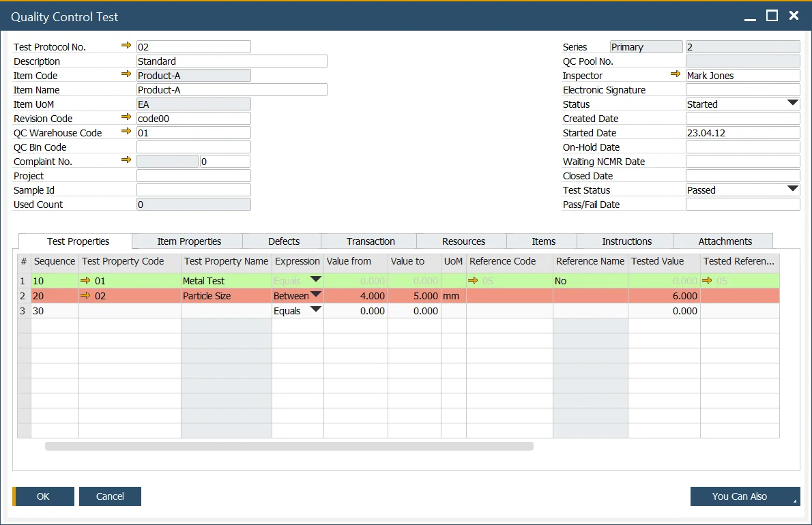812x525 pixels.
Task: Click the Sample Id input field
Action: (194, 190)
